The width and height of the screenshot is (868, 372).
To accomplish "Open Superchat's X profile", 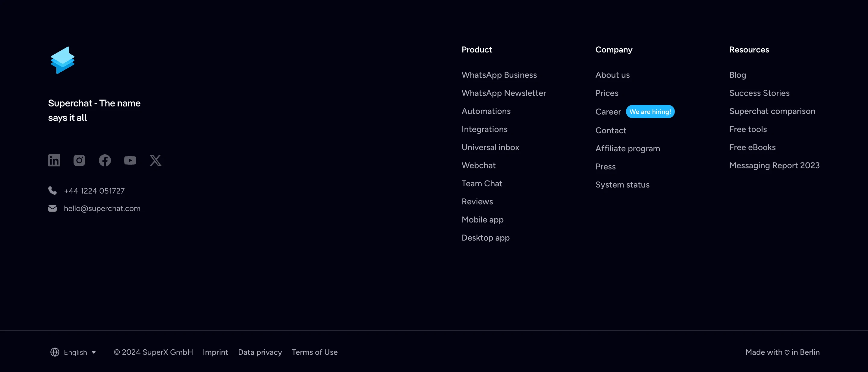I will (155, 160).
